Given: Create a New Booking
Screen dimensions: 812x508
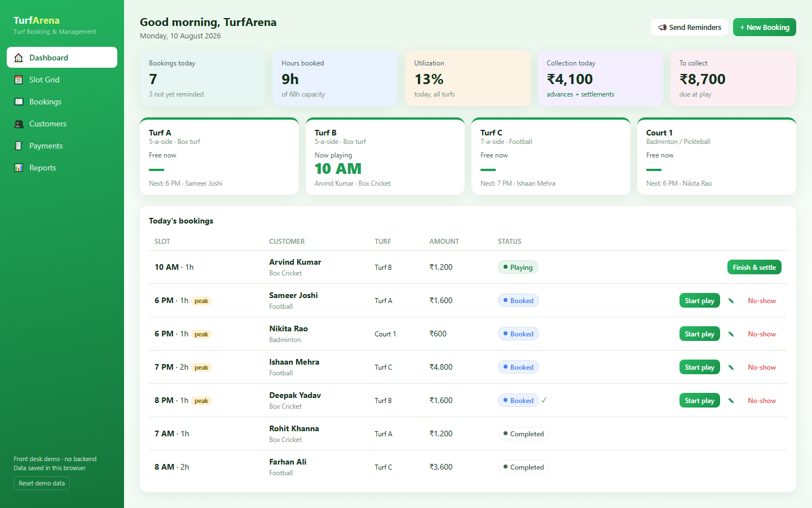Looking at the screenshot, I should coord(765,27).
